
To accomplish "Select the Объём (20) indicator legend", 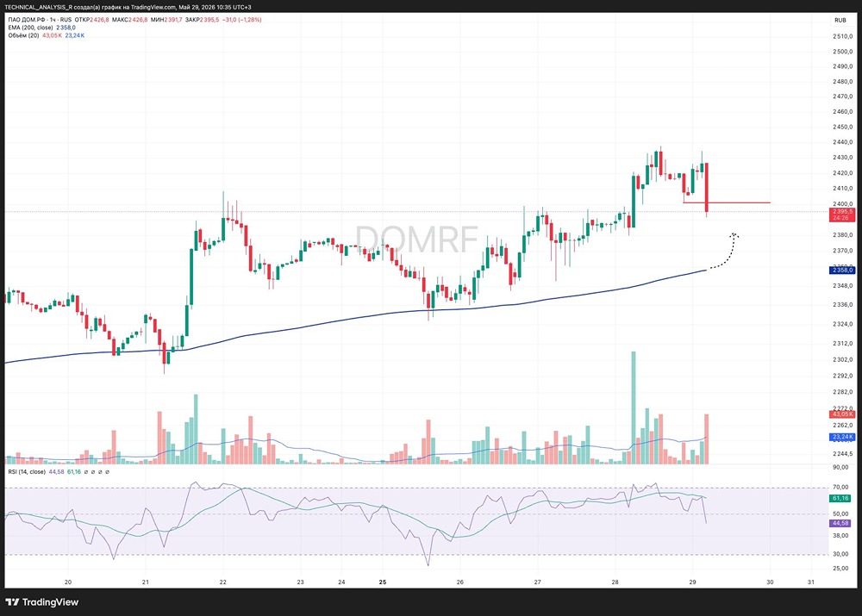I will coord(23,35).
